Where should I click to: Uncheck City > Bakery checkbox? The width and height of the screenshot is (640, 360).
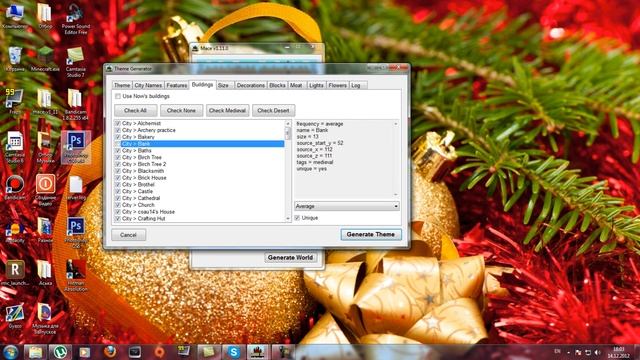click(x=118, y=137)
